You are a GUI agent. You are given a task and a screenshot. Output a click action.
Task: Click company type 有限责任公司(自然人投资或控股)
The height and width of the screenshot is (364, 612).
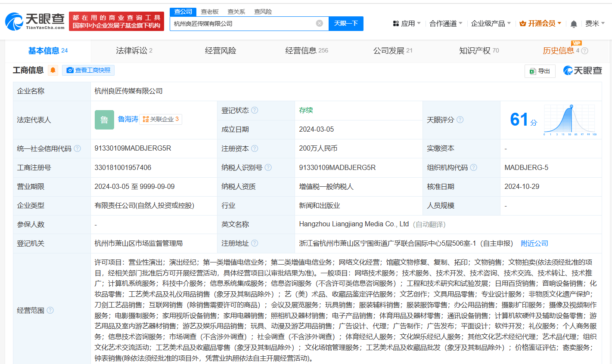click(144, 205)
